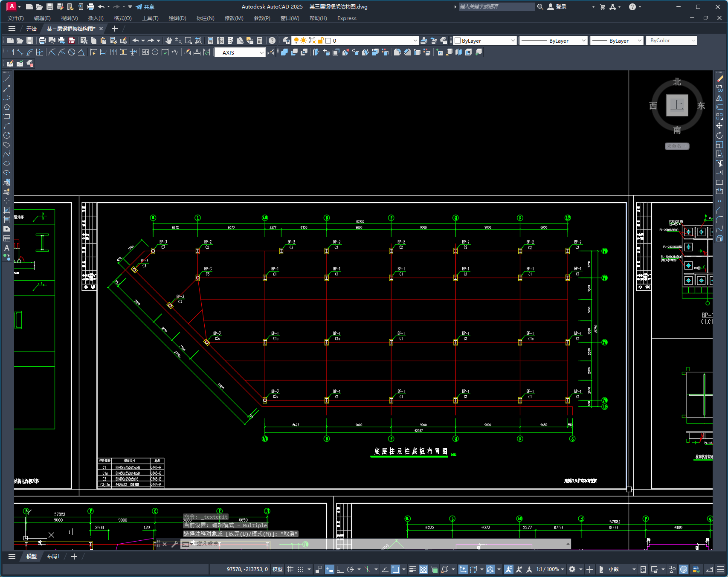Open the Autodesk App Store cart icon
The image size is (728, 577).
pos(602,7)
